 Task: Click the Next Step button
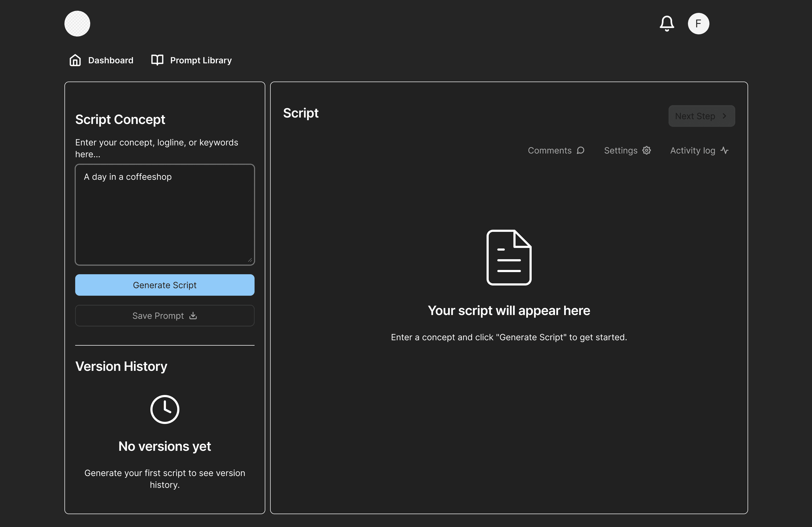click(x=701, y=116)
